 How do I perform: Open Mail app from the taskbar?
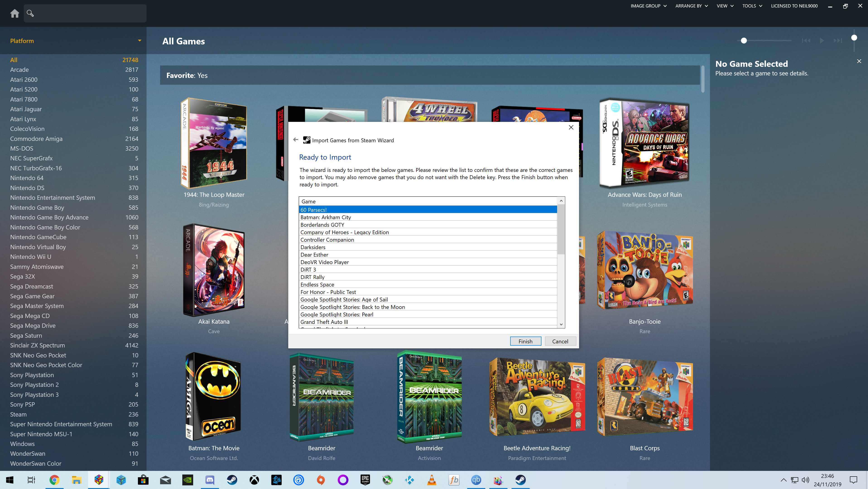(166, 480)
